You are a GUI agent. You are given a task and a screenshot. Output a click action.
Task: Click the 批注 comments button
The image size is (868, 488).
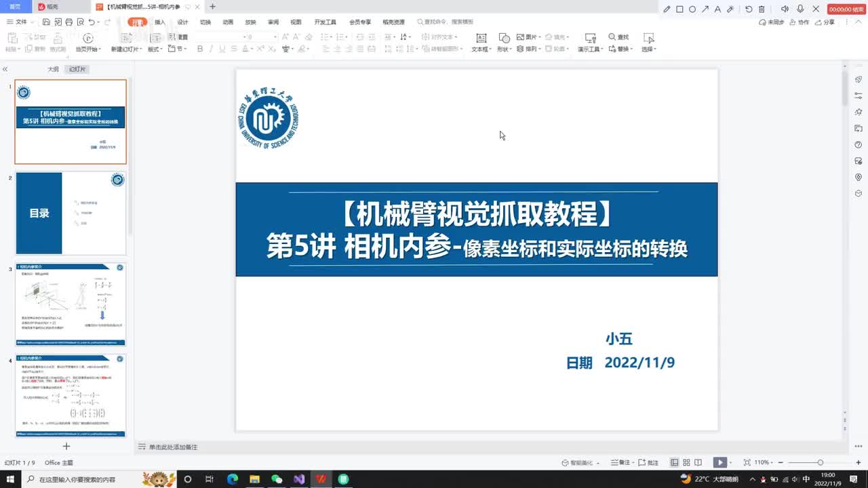648,462
